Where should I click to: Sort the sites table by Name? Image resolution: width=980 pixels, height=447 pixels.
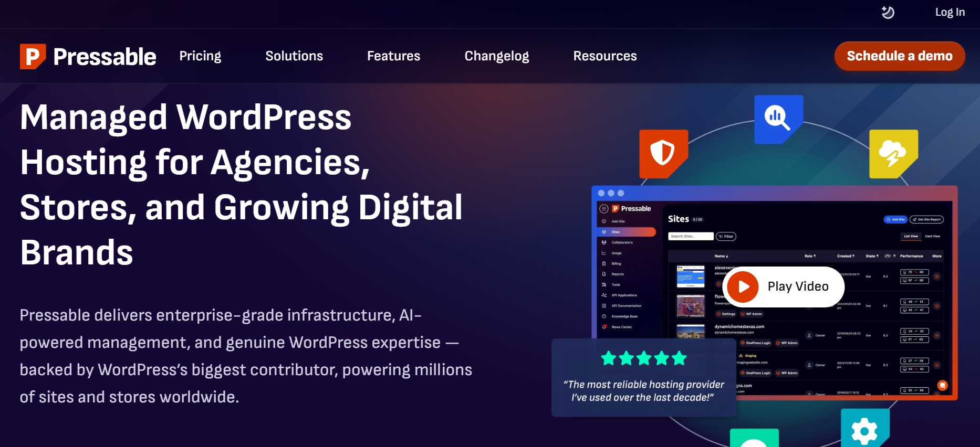721,256
